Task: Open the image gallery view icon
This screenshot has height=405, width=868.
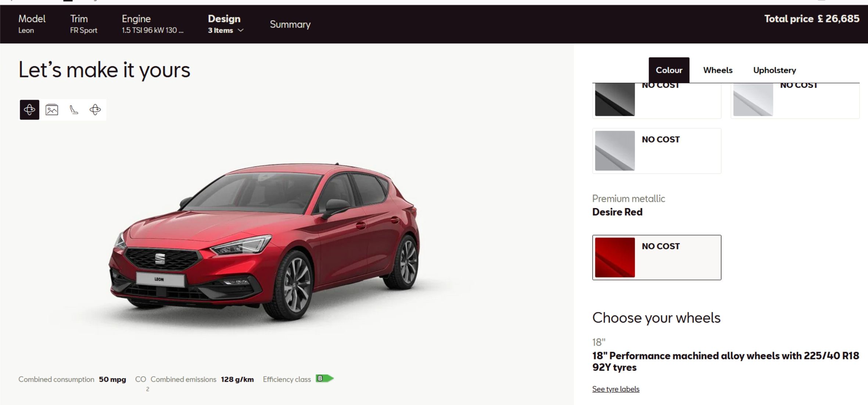Action: [52, 110]
